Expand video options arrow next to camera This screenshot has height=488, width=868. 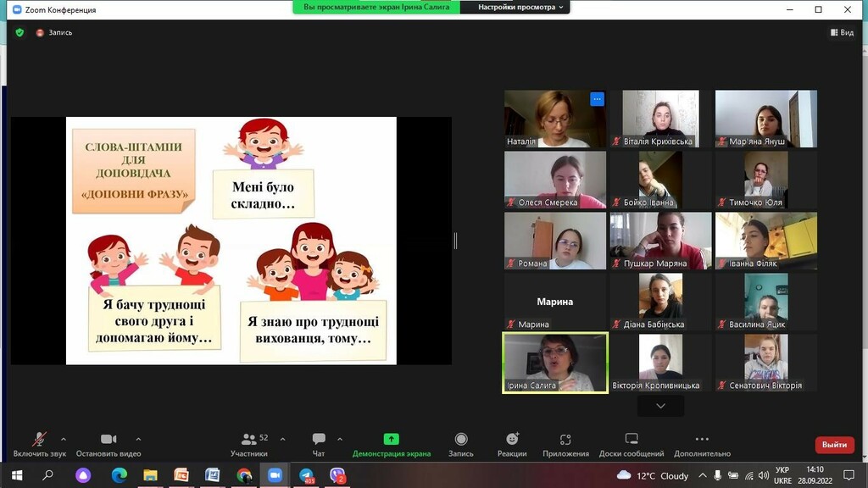(x=138, y=440)
